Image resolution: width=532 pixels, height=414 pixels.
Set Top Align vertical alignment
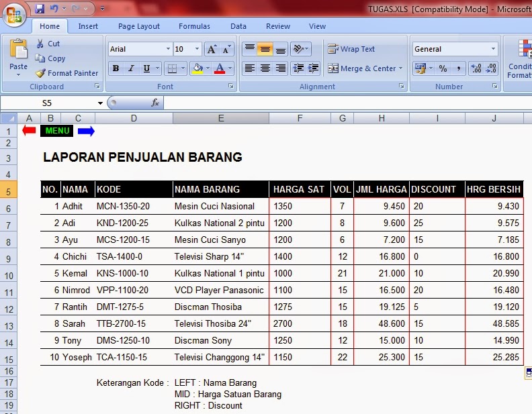[250, 49]
